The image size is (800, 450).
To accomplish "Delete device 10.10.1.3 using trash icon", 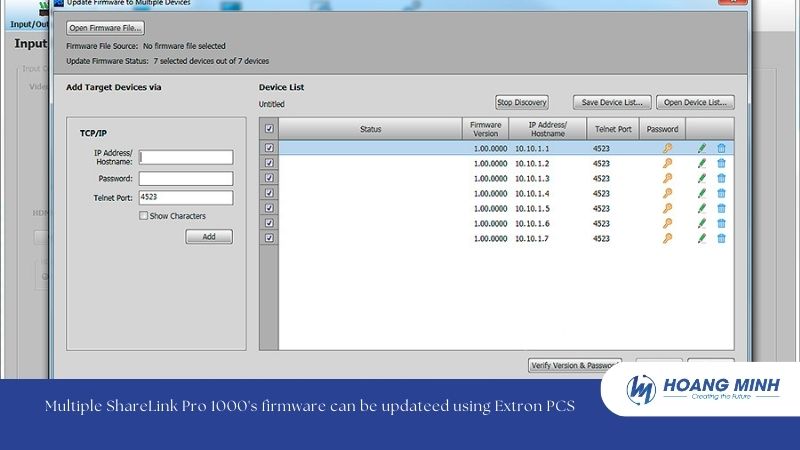I will point(721,178).
